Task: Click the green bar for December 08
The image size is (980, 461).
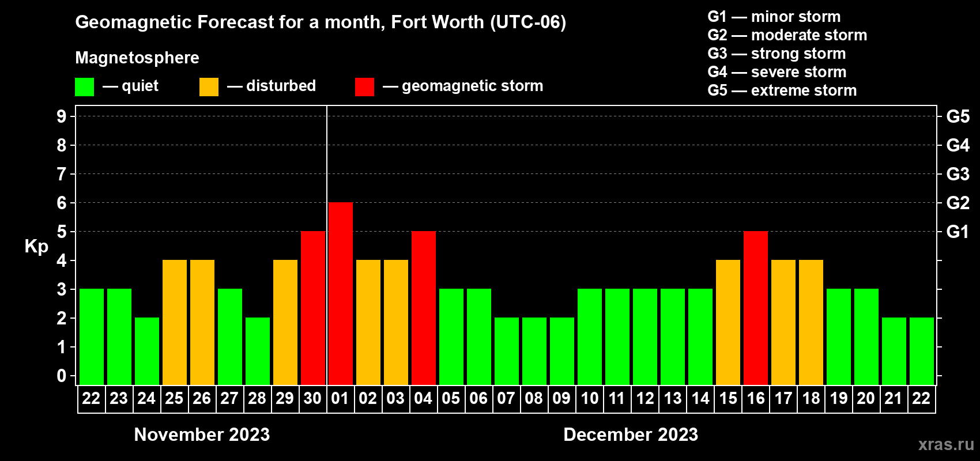Action: [534, 351]
